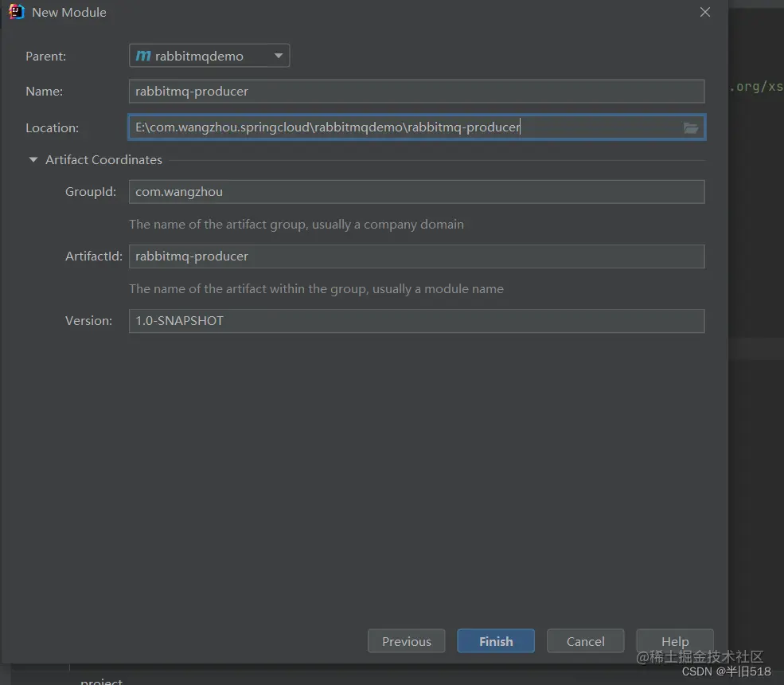Click Finish to create the module

coord(496,641)
